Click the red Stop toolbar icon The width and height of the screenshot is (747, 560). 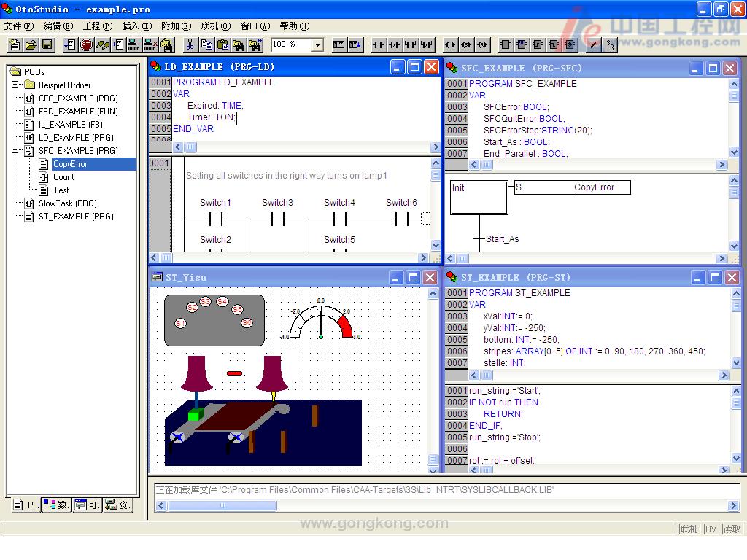point(87,45)
